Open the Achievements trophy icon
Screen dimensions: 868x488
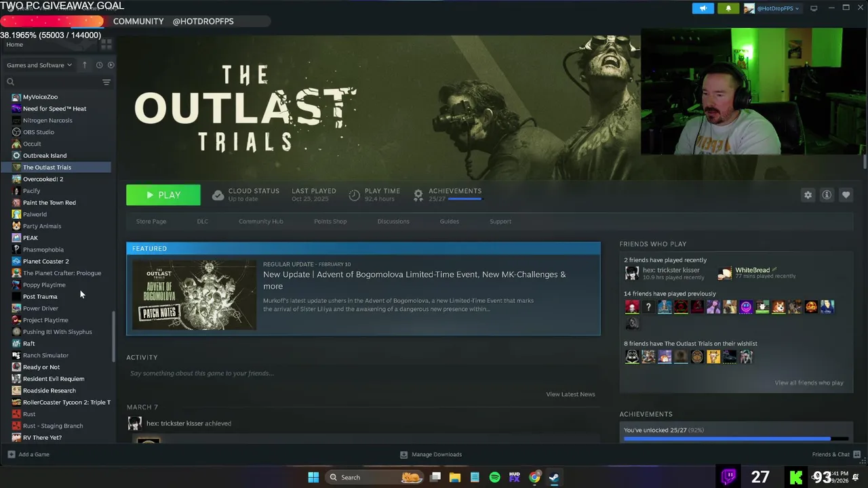(418, 195)
